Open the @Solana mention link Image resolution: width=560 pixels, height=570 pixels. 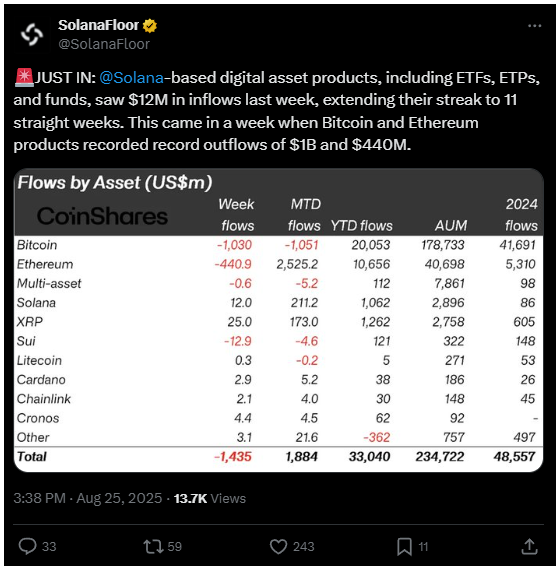tap(131, 78)
